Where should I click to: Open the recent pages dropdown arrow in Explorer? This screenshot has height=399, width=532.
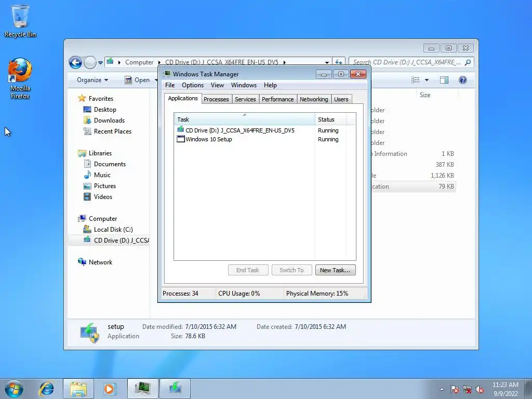click(100, 63)
